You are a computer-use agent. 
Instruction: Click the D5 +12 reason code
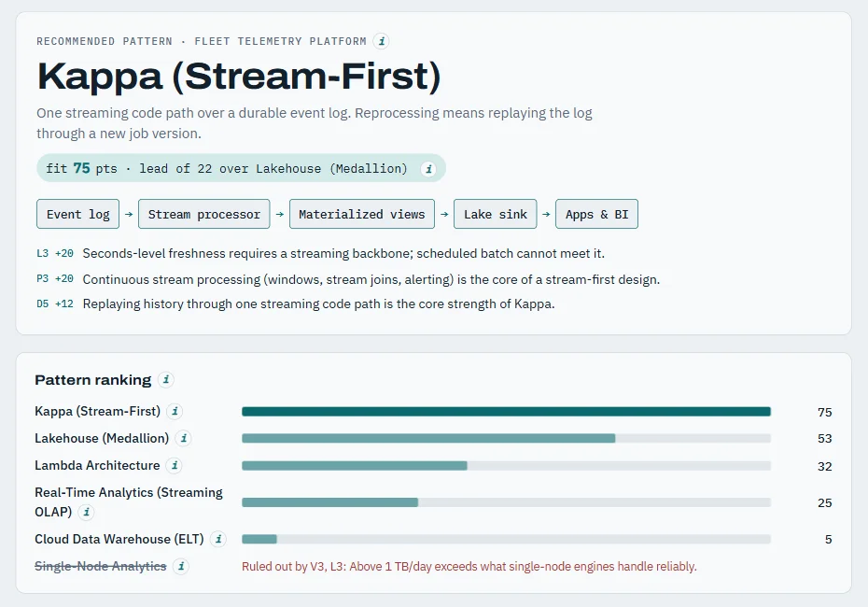click(x=55, y=303)
